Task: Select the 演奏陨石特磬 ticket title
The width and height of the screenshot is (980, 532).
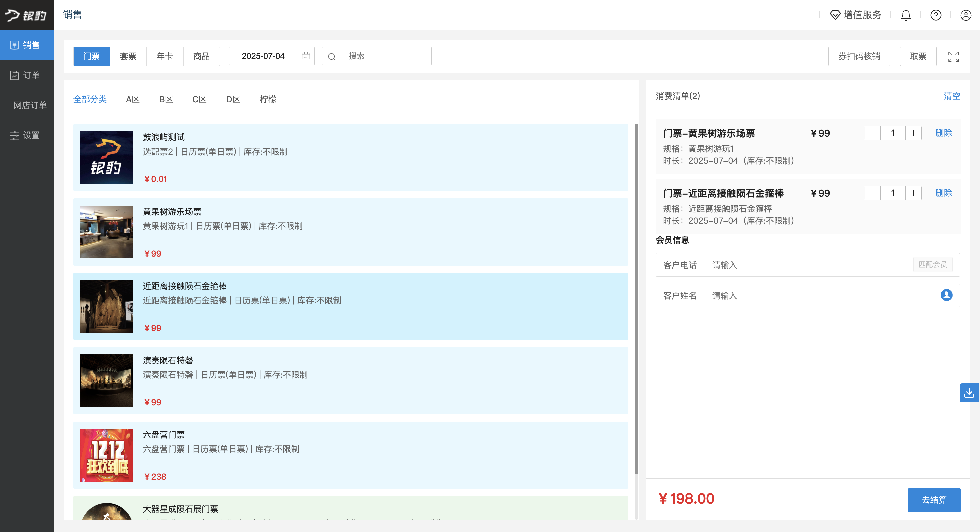Action: click(x=168, y=360)
